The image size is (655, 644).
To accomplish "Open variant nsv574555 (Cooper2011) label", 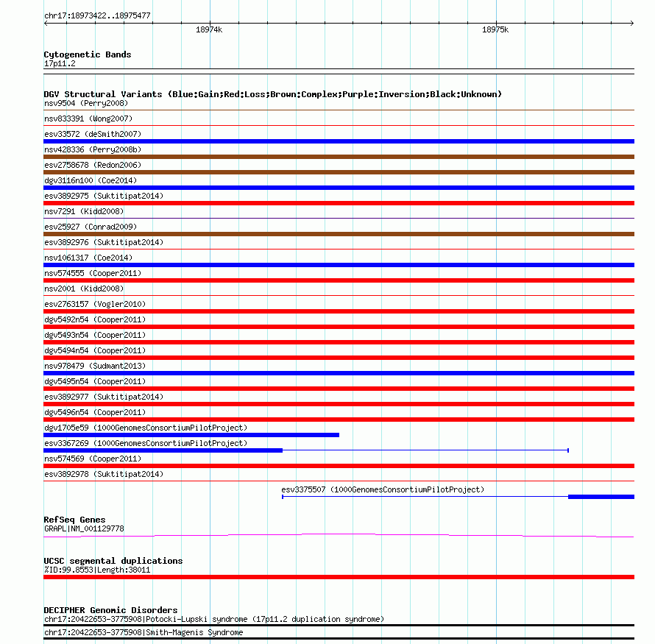I will coord(93,273).
